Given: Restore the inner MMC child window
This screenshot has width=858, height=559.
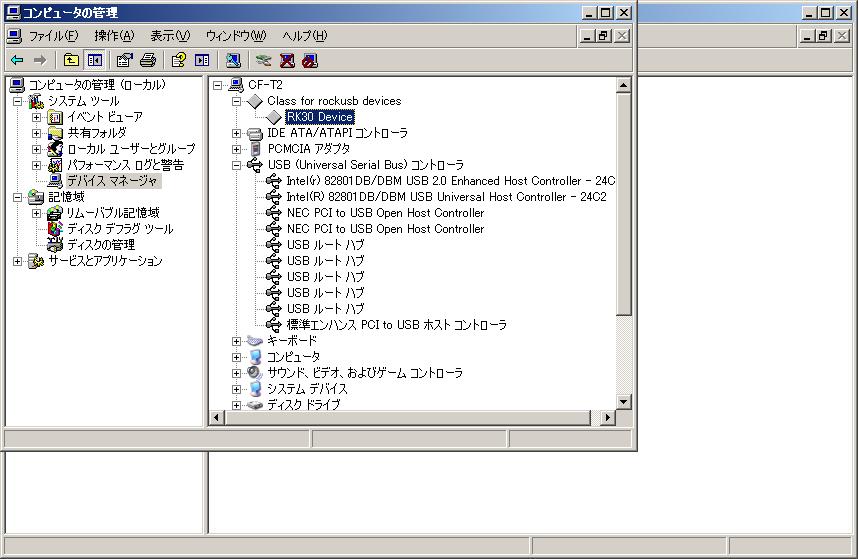Looking at the screenshot, I should tap(604, 36).
